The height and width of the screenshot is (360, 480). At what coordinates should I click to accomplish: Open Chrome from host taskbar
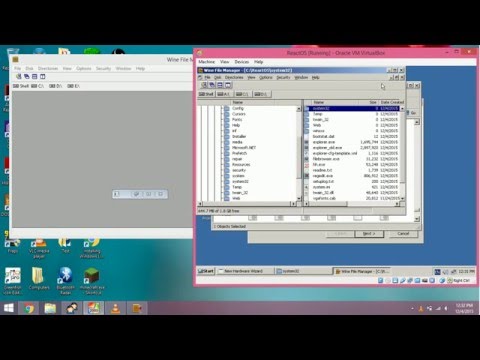tap(29, 308)
